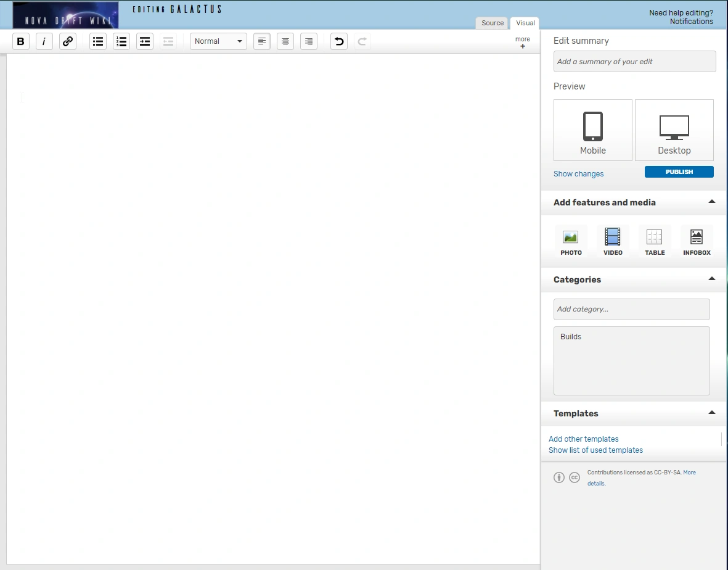Switch to the Visual tab
Viewport: 728px width, 570px height.
[x=525, y=23]
